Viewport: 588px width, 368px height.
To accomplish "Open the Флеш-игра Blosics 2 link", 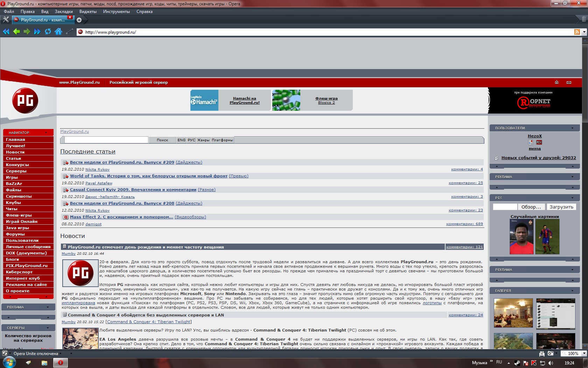I will (327, 100).
